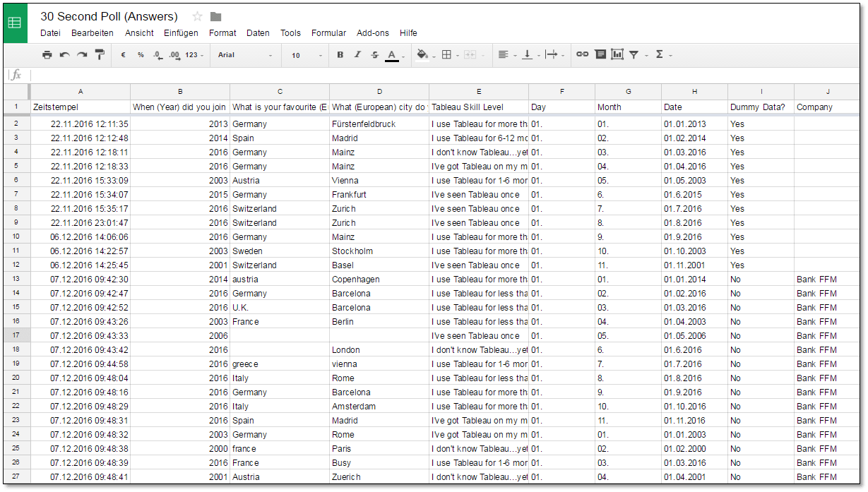Image resolution: width=868 pixels, height=492 pixels.
Task: Open the Formular menu
Action: 328,33
